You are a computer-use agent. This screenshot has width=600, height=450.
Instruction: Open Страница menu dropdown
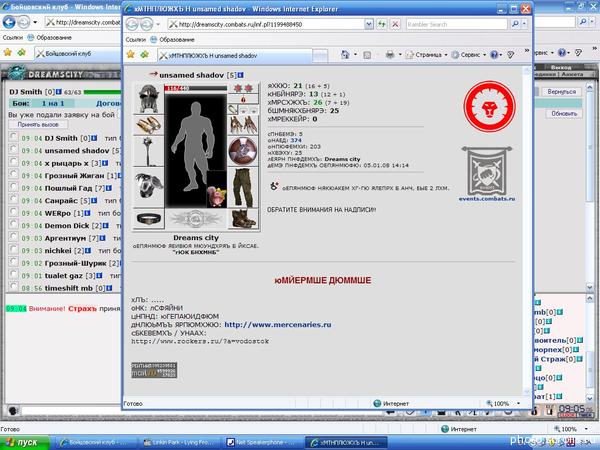(x=426, y=55)
